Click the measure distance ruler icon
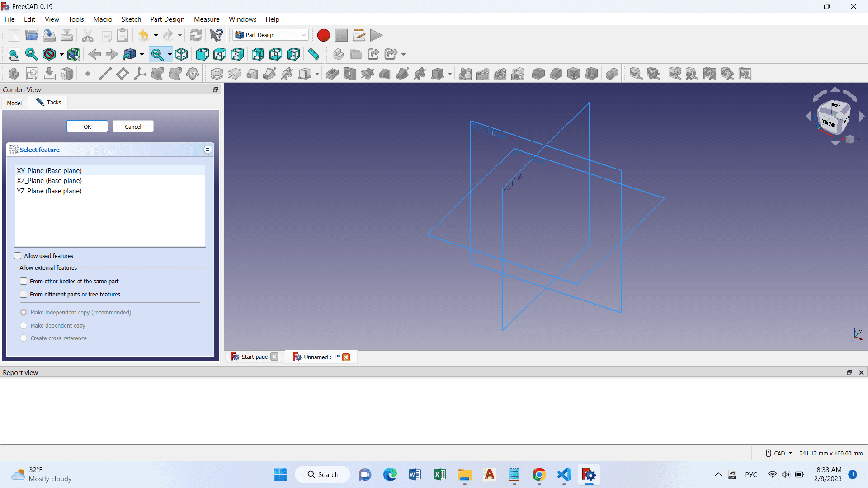Image resolution: width=868 pixels, height=488 pixels. (x=313, y=55)
